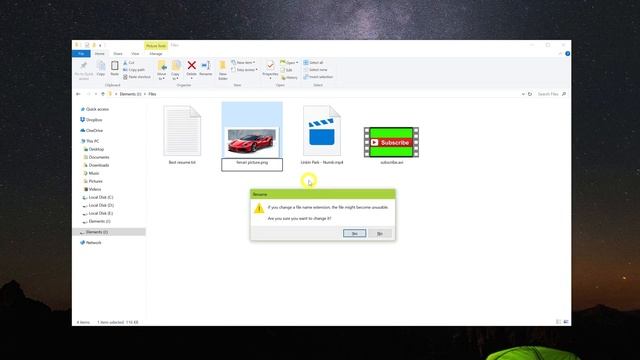The height and width of the screenshot is (360, 640).
Task: Collapse the ribbon with the chevron
Action: [560, 53]
